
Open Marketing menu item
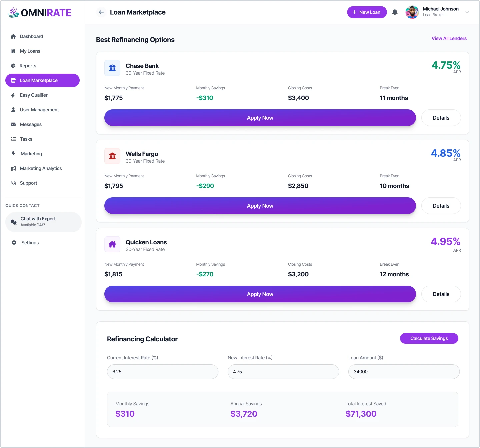point(42,154)
